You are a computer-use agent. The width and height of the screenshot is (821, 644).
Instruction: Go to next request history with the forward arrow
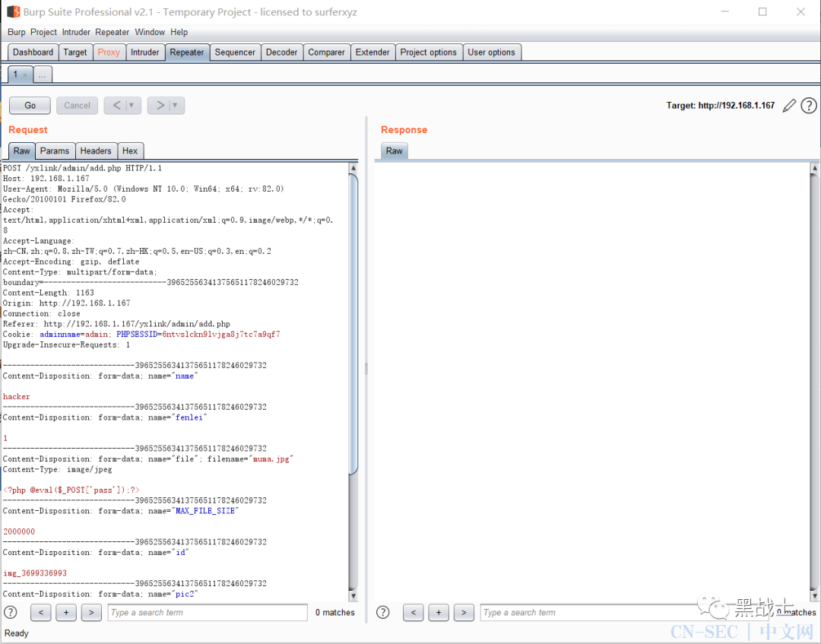(160, 105)
